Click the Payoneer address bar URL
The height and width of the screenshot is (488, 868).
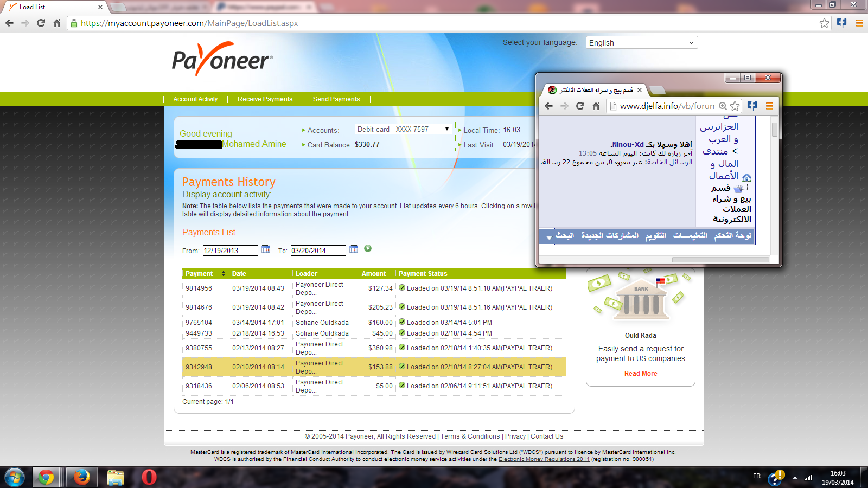coord(189,23)
